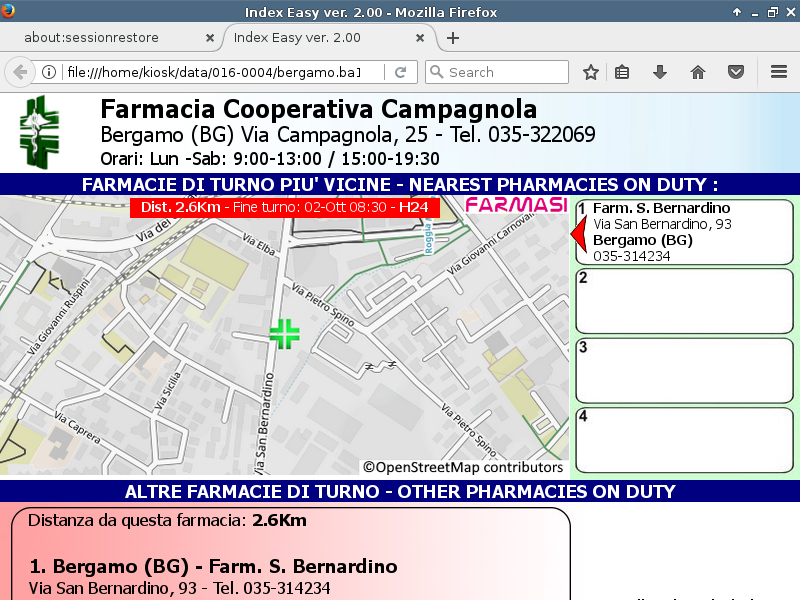Click the Firefox back arrow button
Image resolution: width=800 pixels, height=600 pixels.
pos(20,72)
